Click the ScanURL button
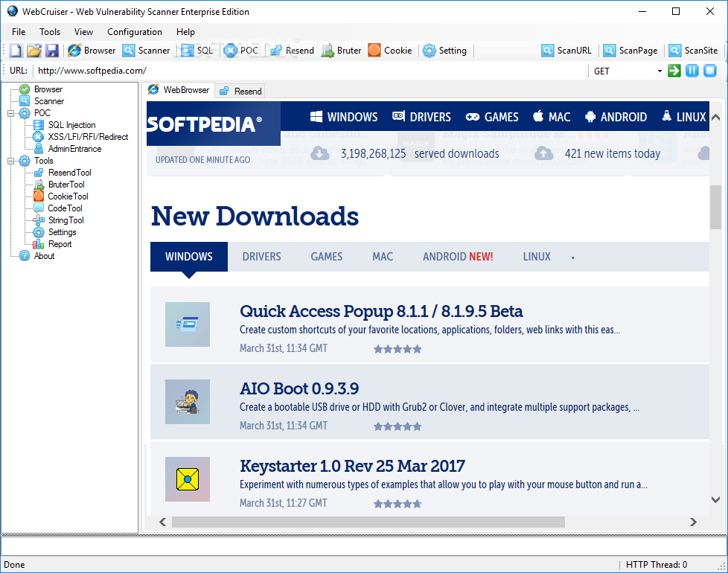 (566, 51)
